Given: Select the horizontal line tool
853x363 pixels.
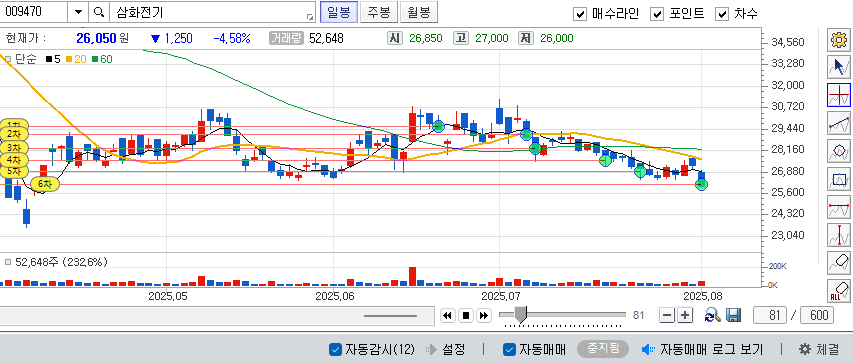Looking at the screenshot, I should click(x=838, y=207).
